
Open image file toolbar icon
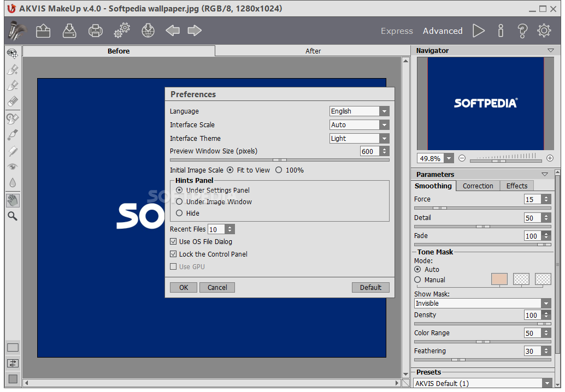tap(43, 31)
